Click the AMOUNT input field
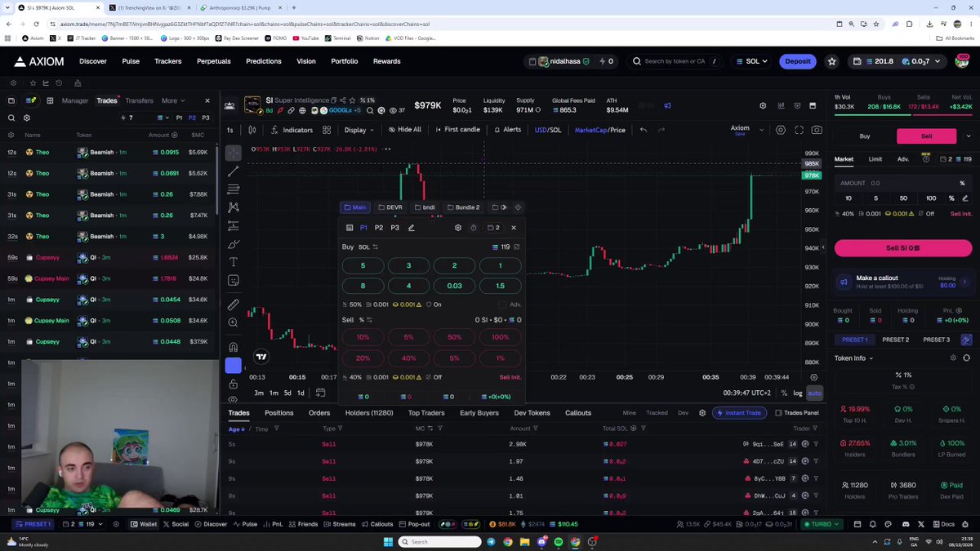Viewport: 980px width, 551px height. coord(903,183)
